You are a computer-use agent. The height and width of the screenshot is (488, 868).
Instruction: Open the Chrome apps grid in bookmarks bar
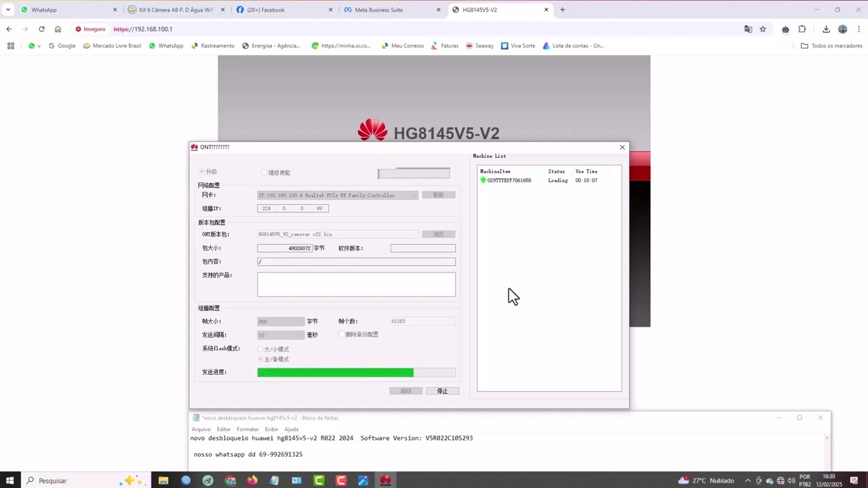(10, 46)
